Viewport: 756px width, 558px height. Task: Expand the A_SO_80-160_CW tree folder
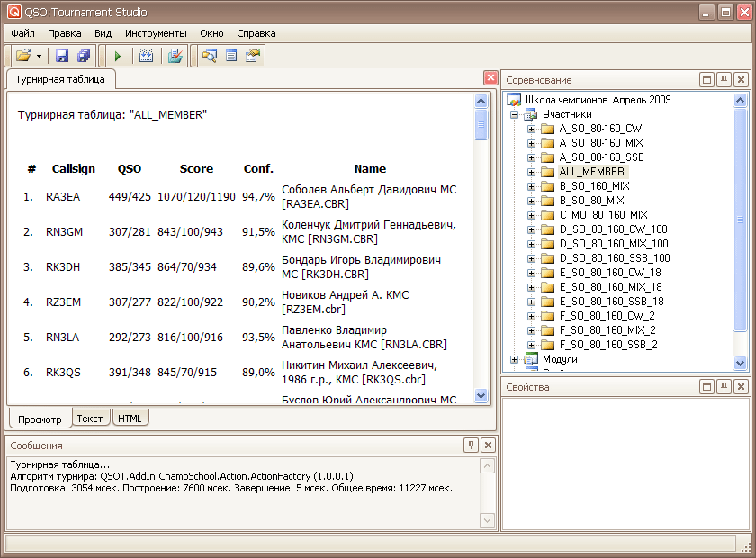pyautogui.click(x=531, y=129)
